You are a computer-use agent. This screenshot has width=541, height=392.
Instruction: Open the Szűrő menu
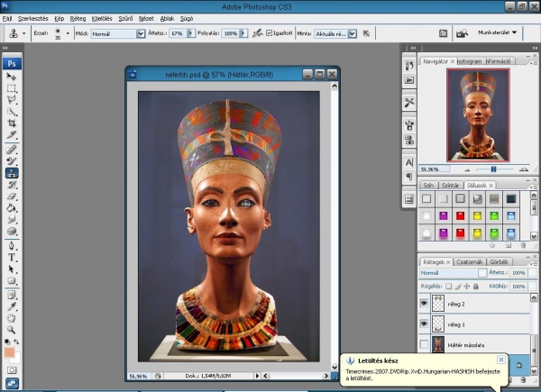[125, 19]
